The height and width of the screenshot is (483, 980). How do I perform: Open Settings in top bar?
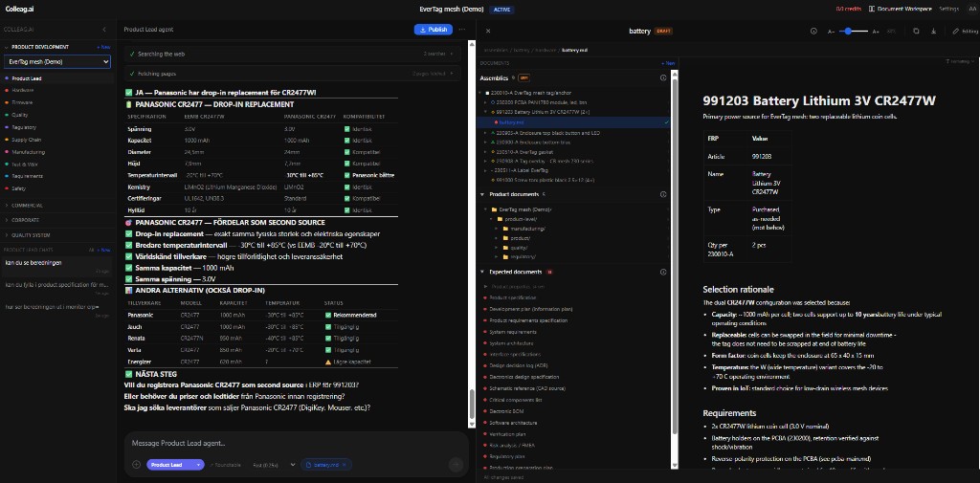tap(948, 9)
